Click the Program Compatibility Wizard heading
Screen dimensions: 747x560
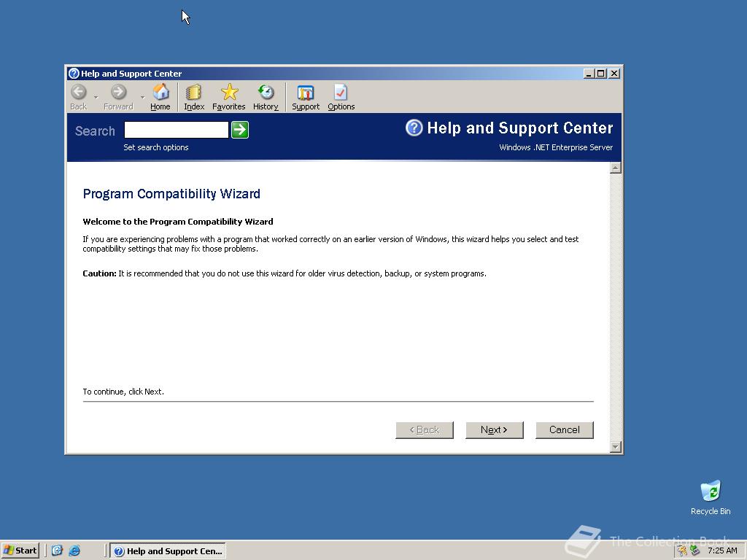pos(171,194)
